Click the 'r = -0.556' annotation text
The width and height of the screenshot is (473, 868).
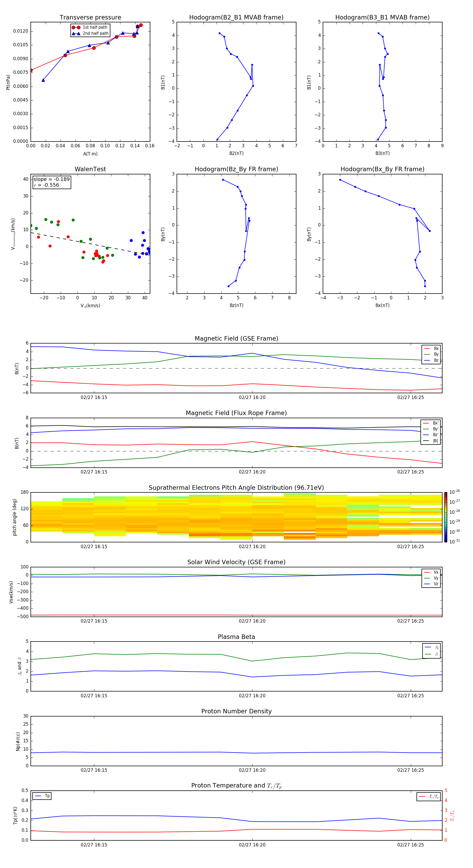click(x=47, y=185)
